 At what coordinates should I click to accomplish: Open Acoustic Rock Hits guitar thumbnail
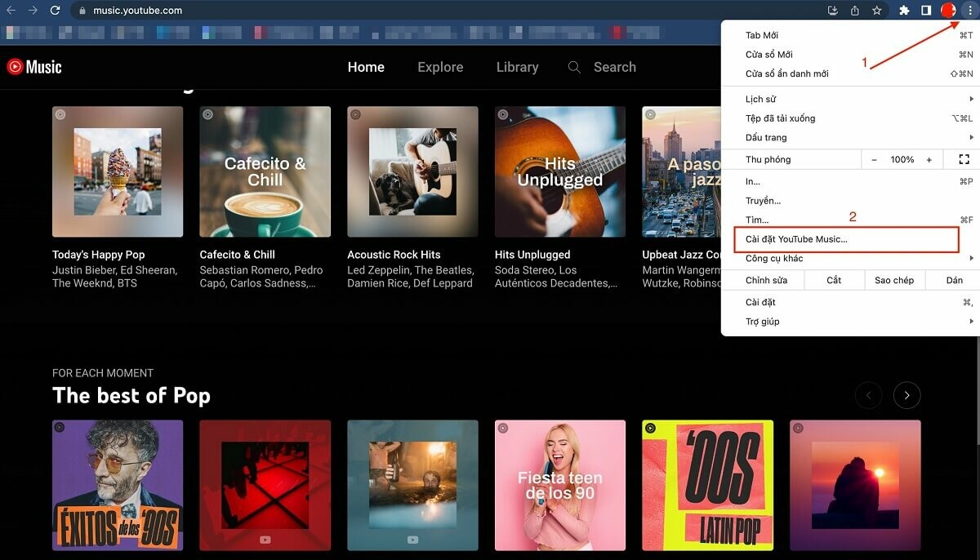click(x=412, y=171)
